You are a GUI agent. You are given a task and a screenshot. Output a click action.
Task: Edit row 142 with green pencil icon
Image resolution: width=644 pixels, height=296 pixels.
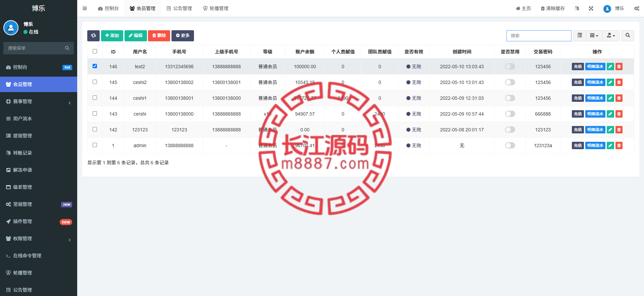coord(610,130)
